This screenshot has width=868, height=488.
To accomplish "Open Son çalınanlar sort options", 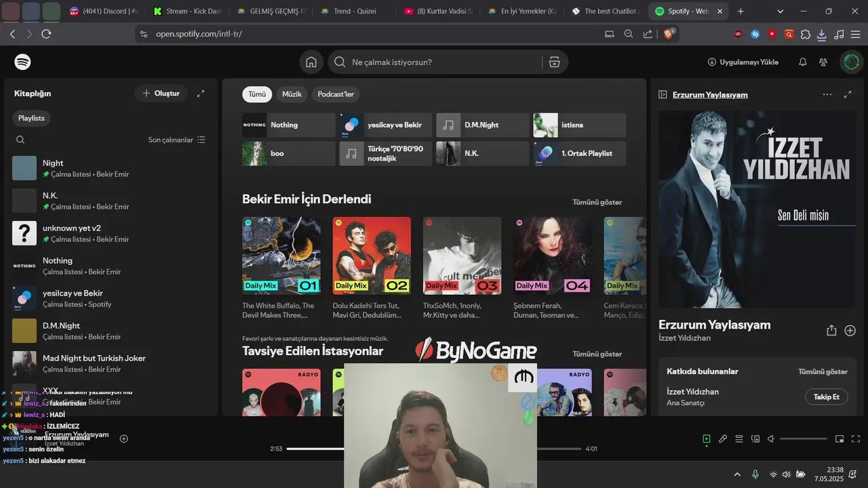I will (x=176, y=140).
